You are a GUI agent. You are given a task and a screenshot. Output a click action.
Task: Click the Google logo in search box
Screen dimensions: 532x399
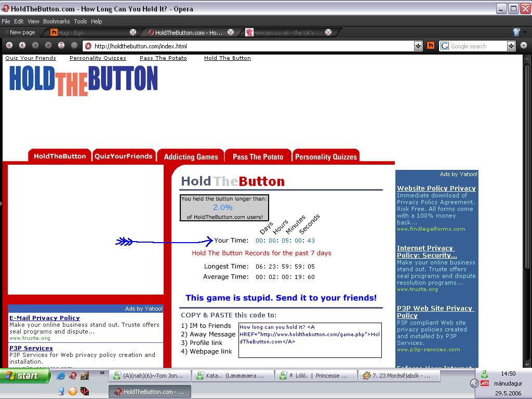(x=445, y=46)
